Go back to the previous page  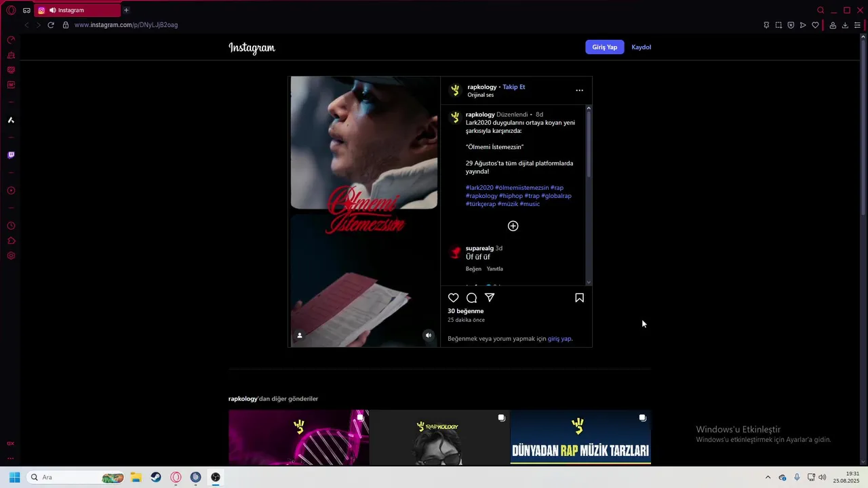point(26,25)
